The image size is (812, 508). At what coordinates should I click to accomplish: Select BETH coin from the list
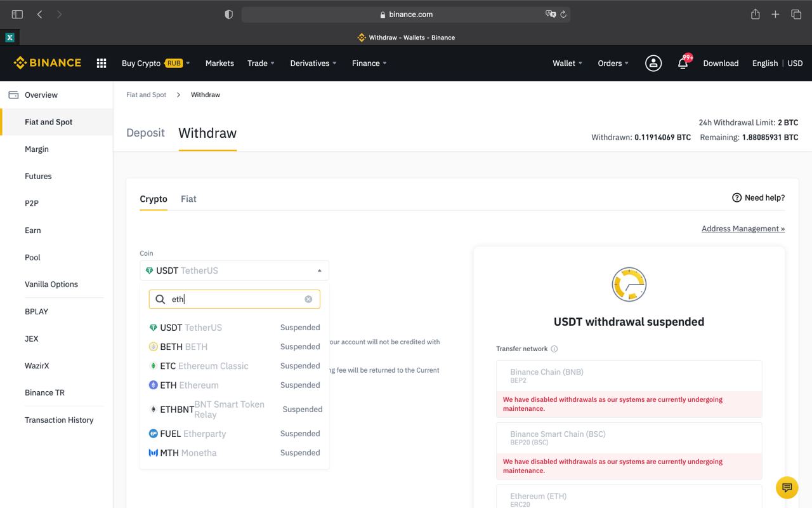point(234,347)
